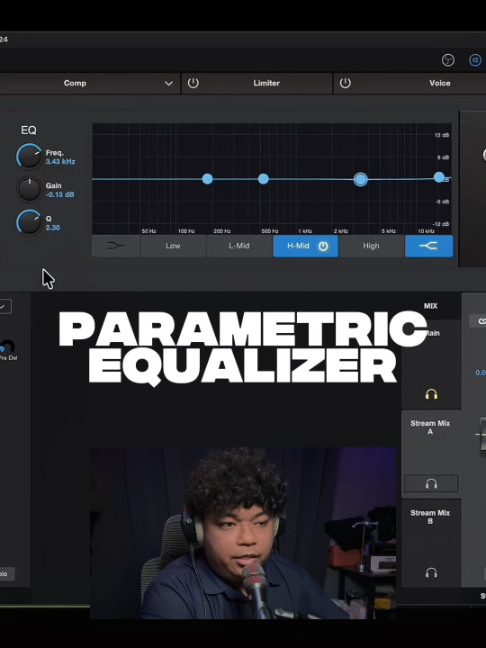Screen dimensions: 486x648
Task: Click the L-Mid band node on EQ graph
Action: click(x=263, y=179)
